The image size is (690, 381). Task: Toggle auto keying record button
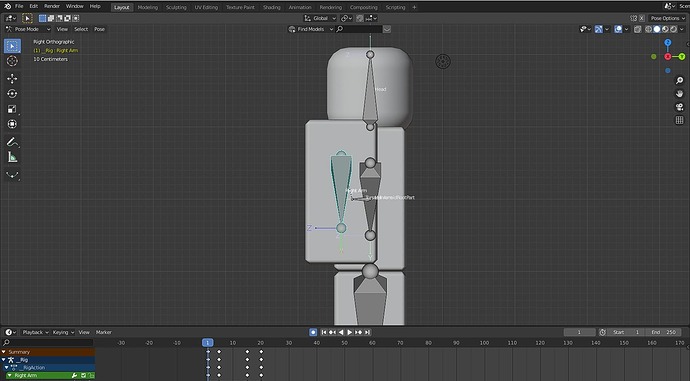click(313, 332)
